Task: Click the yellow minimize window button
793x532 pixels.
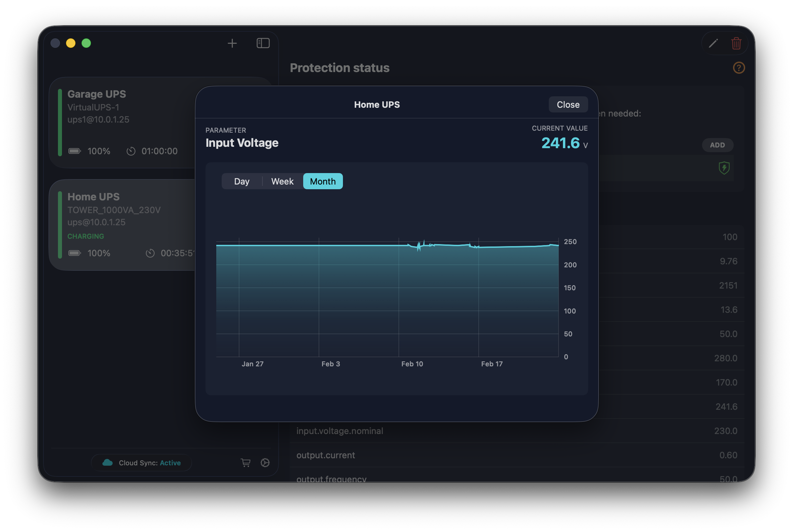Action: click(x=71, y=43)
